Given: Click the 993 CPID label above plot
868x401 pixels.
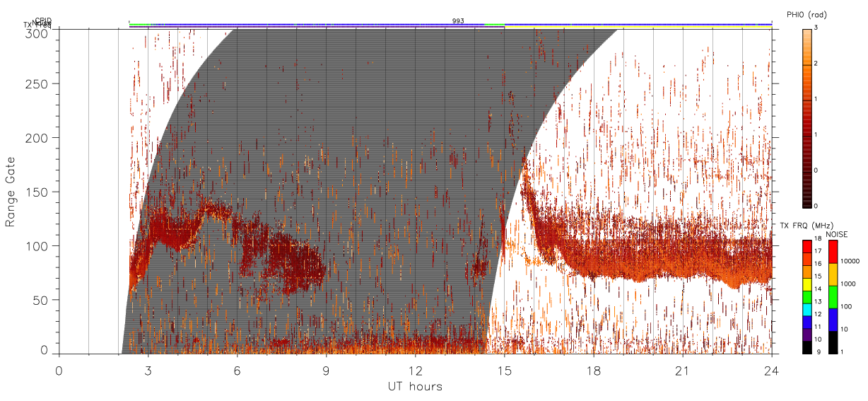Looking at the screenshot, I should coord(458,21).
